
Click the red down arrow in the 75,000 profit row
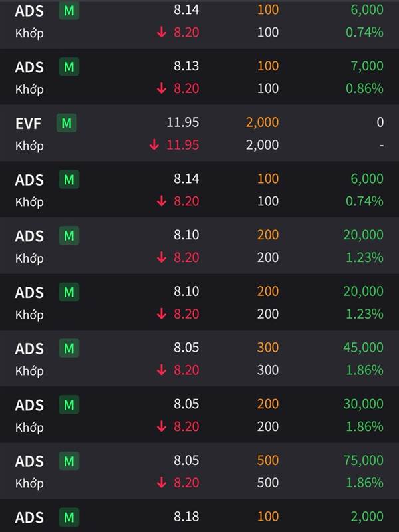coord(162,483)
